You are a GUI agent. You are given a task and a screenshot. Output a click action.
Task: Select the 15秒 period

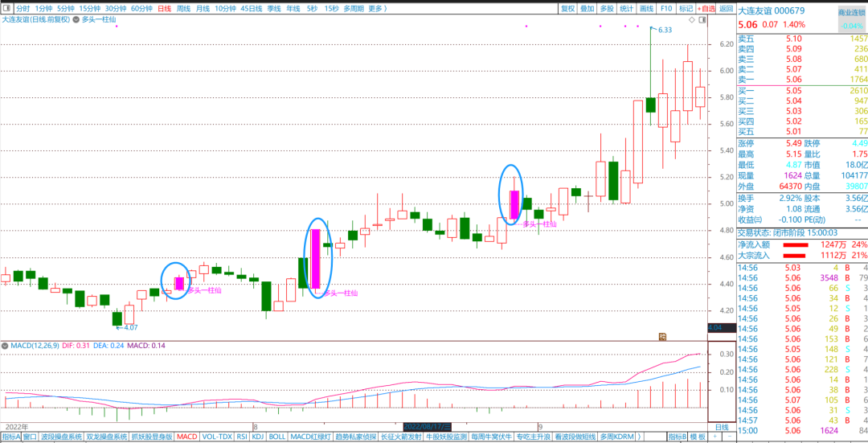click(332, 8)
